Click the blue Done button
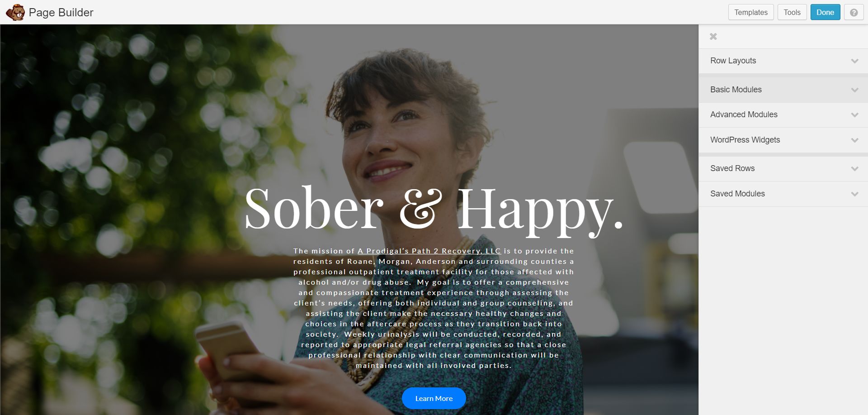868x415 pixels. (x=825, y=12)
